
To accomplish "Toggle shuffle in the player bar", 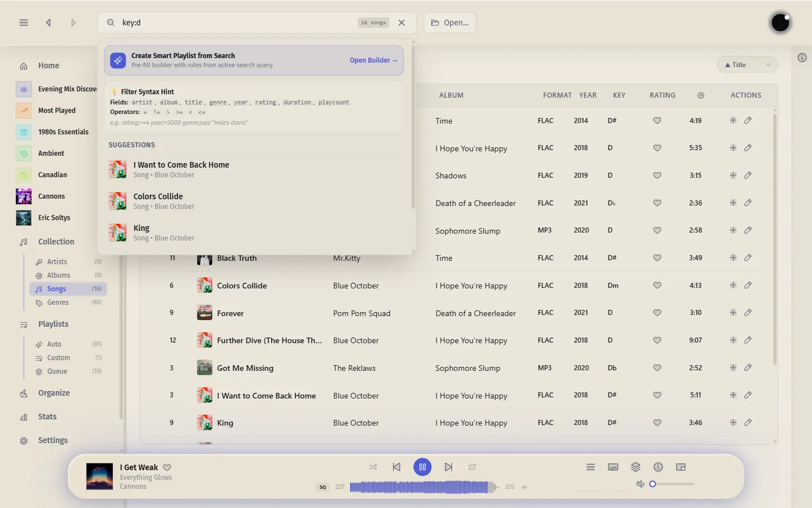I will 373,467.
